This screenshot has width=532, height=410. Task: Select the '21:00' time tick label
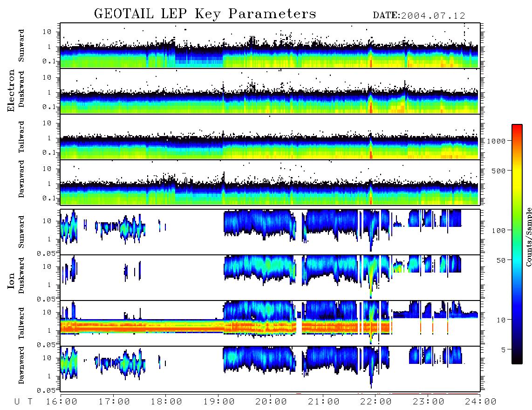[323, 402]
